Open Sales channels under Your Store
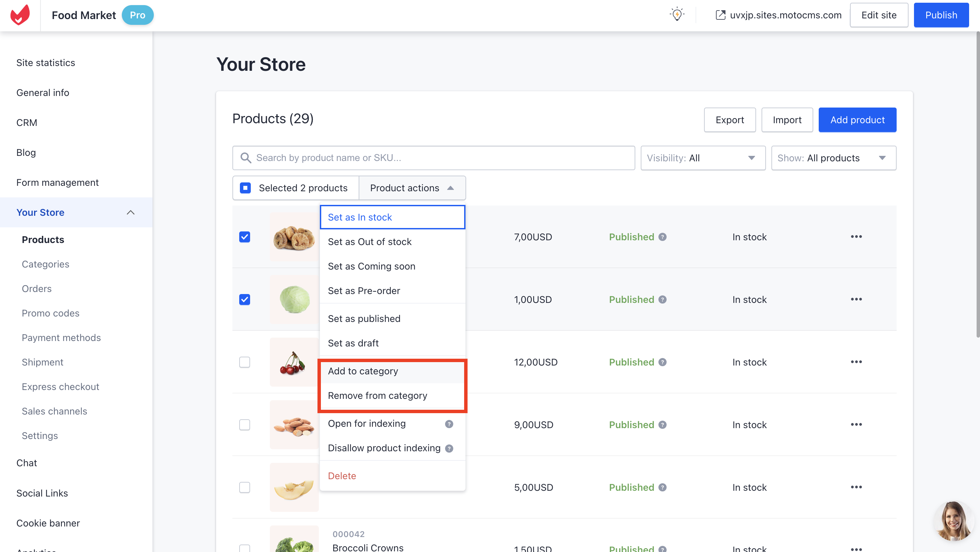 pyautogui.click(x=54, y=411)
